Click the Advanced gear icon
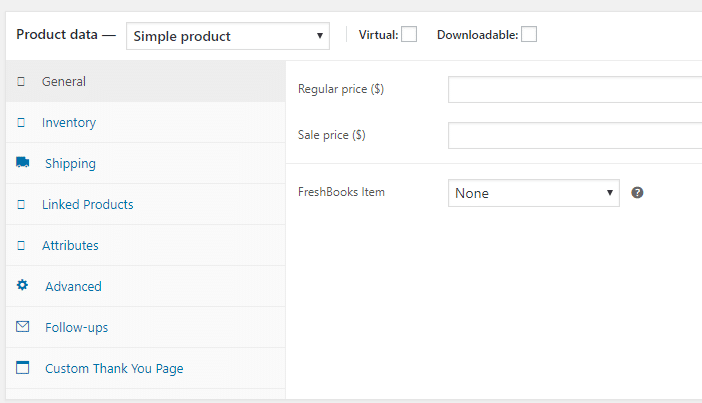 tap(22, 286)
